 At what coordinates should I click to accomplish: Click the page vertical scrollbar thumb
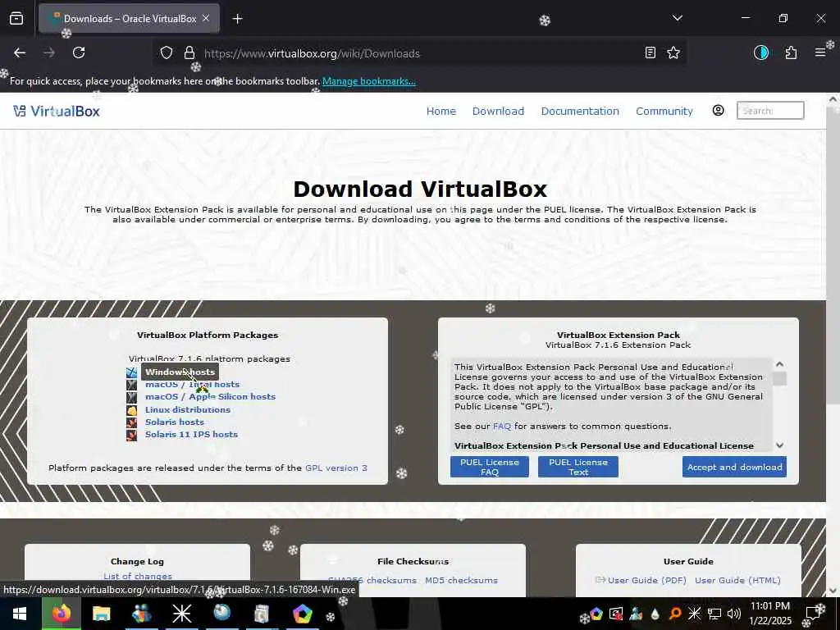[x=833, y=256]
